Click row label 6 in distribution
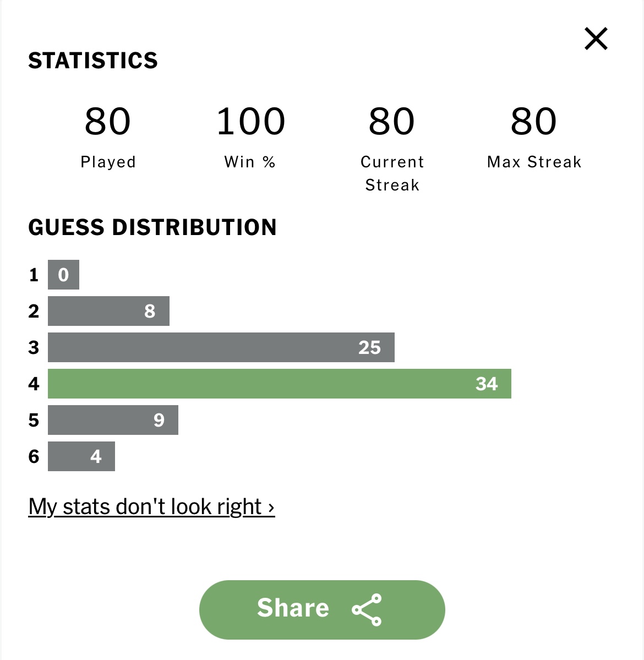 point(34,456)
